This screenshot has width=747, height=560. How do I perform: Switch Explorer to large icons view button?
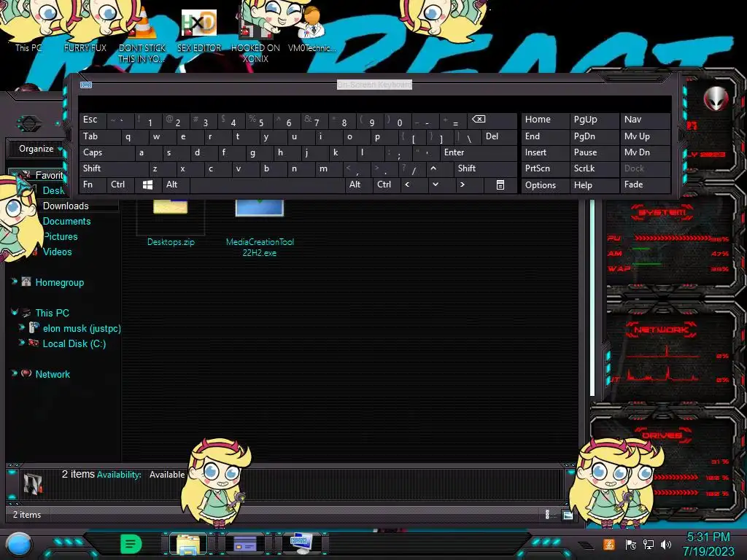[568, 515]
